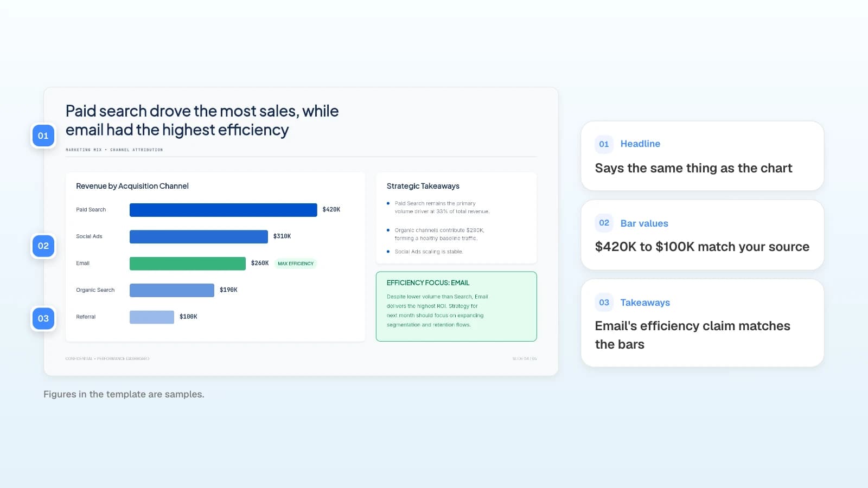Viewport: 868px width, 488px height.
Task: Click the 'EFFICIENCY FOCUS: EMAIL' heading
Action: pos(428,283)
